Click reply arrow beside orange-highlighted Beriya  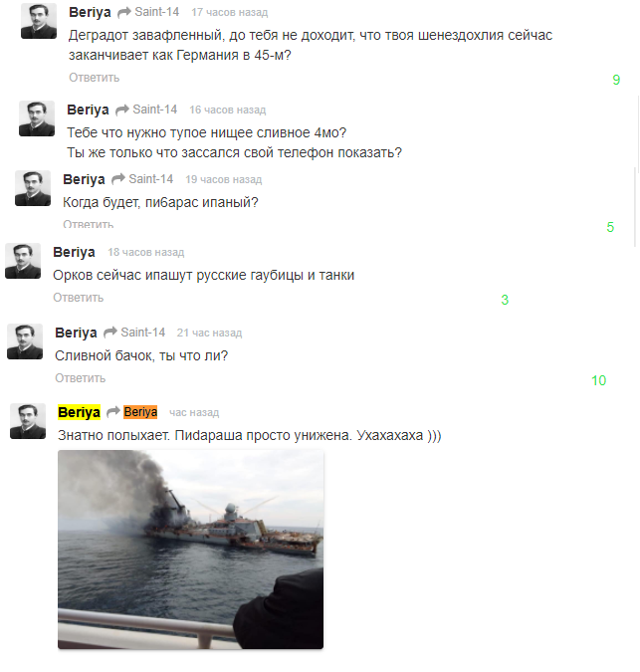click(113, 412)
